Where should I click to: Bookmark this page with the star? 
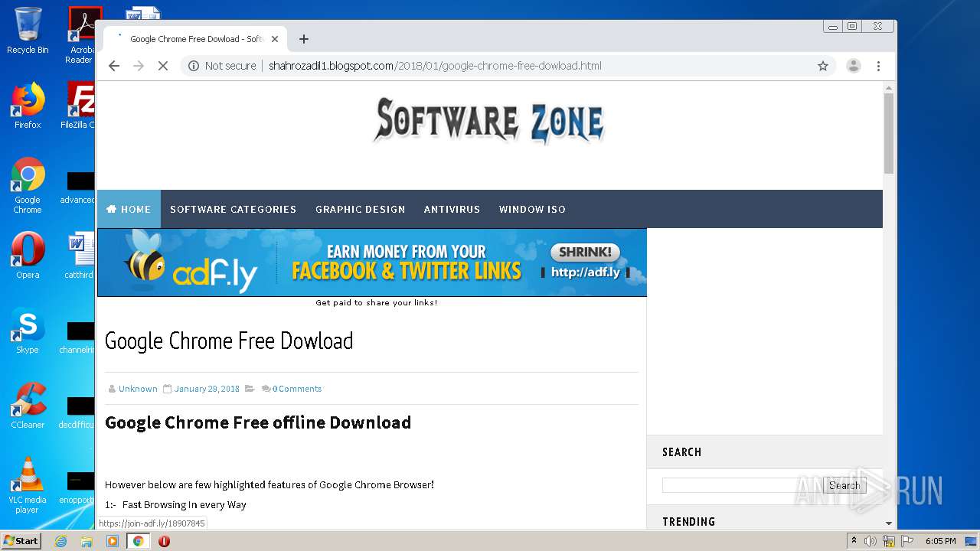tap(823, 66)
